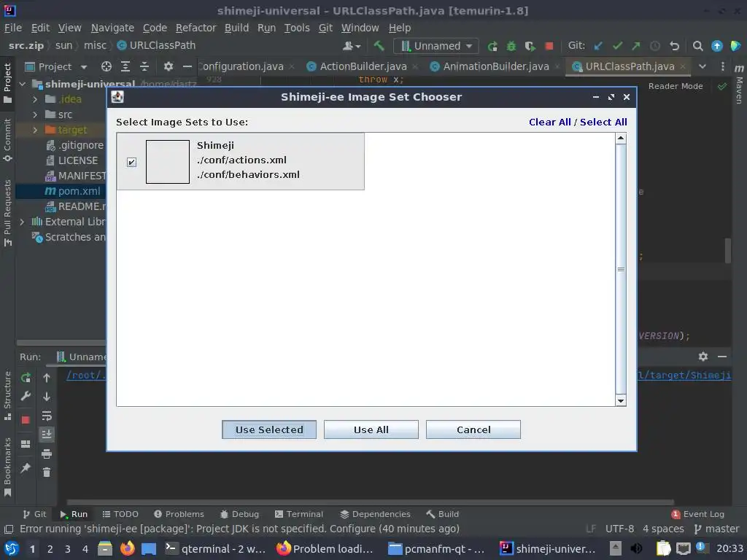Click the Use All button

(x=371, y=429)
